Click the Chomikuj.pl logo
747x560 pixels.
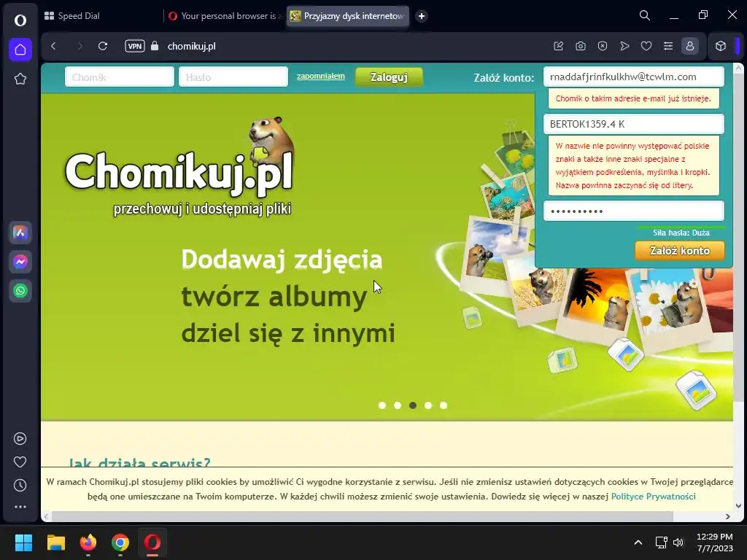(179, 167)
